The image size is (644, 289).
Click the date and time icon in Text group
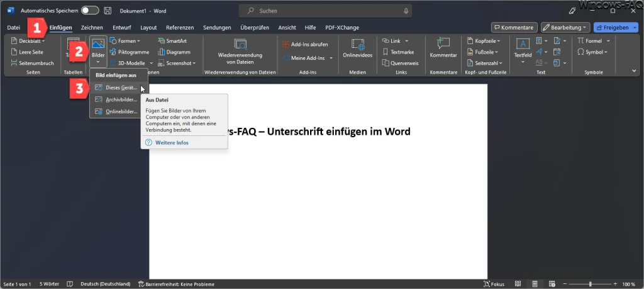pos(557,52)
